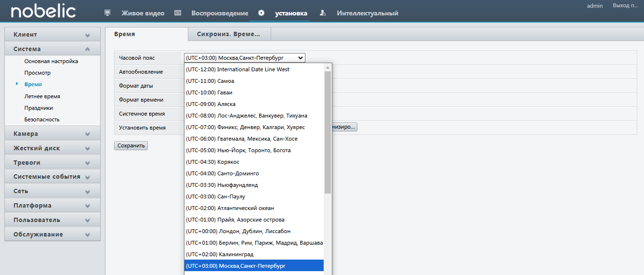
Task: Select Атлантический океан option
Action: pos(254,208)
